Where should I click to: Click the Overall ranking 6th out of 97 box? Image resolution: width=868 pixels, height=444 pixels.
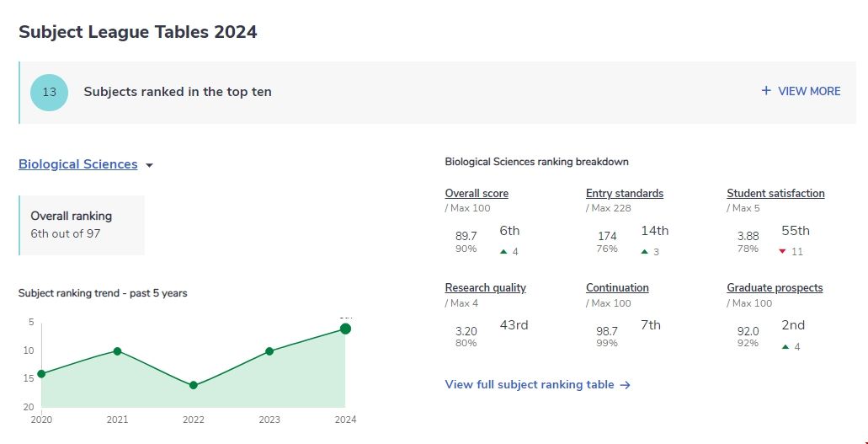(x=82, y=225)
